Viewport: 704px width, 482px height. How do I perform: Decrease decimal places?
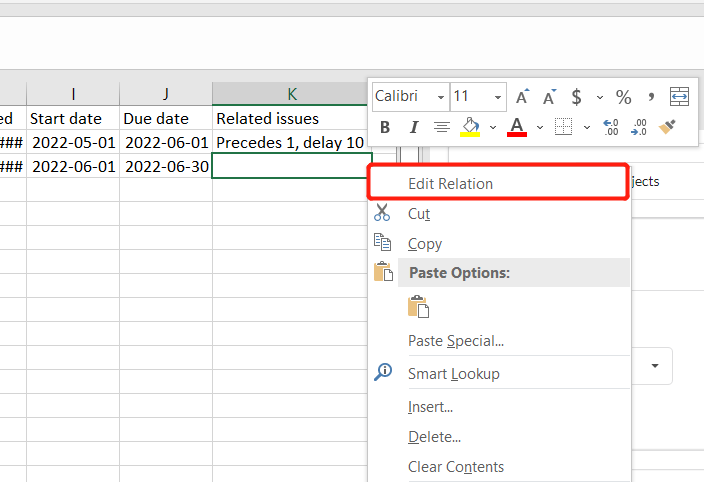tap(639, 127)
